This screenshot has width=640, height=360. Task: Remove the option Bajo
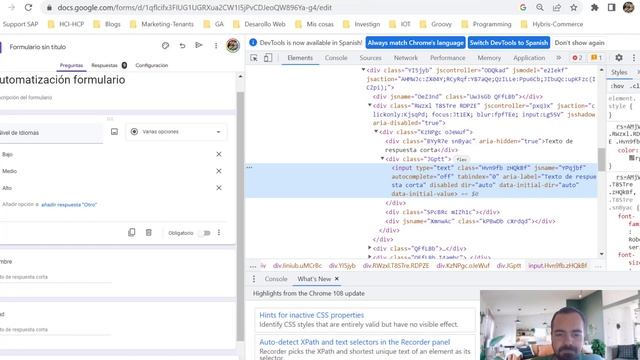pos(219,154)
